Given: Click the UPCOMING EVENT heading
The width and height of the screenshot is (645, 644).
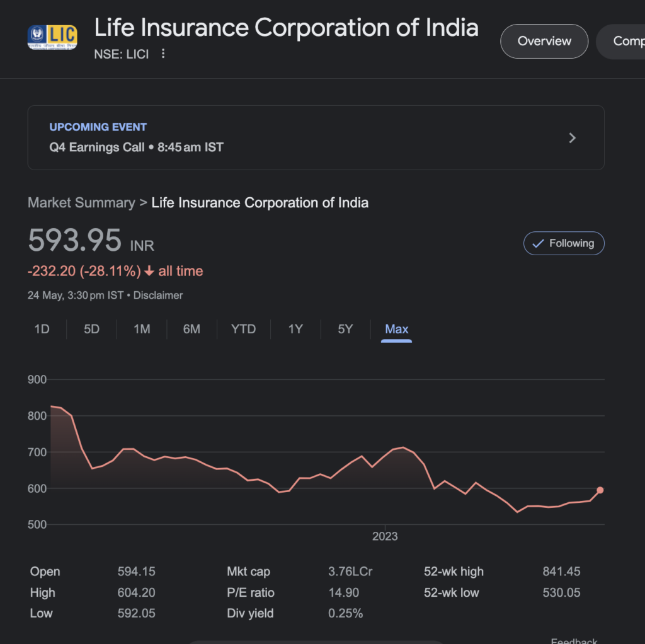Looking at the screenshot, I should coord(98,127).
